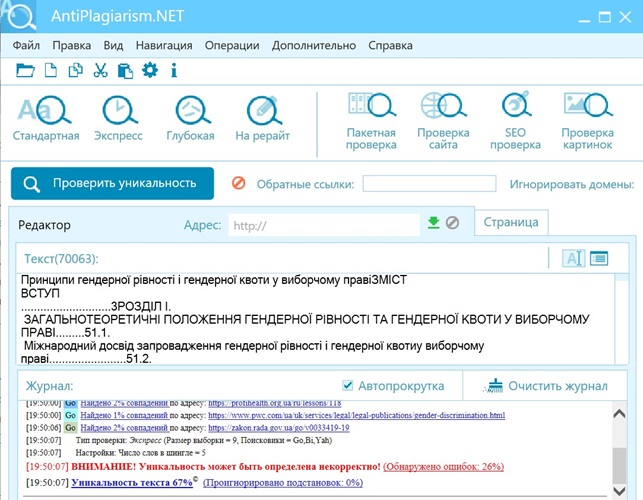Click Go badge on zakon.rada row
The height and width of the screenshot is (500, 643).
pyautogui.click(x=71, y=428)
